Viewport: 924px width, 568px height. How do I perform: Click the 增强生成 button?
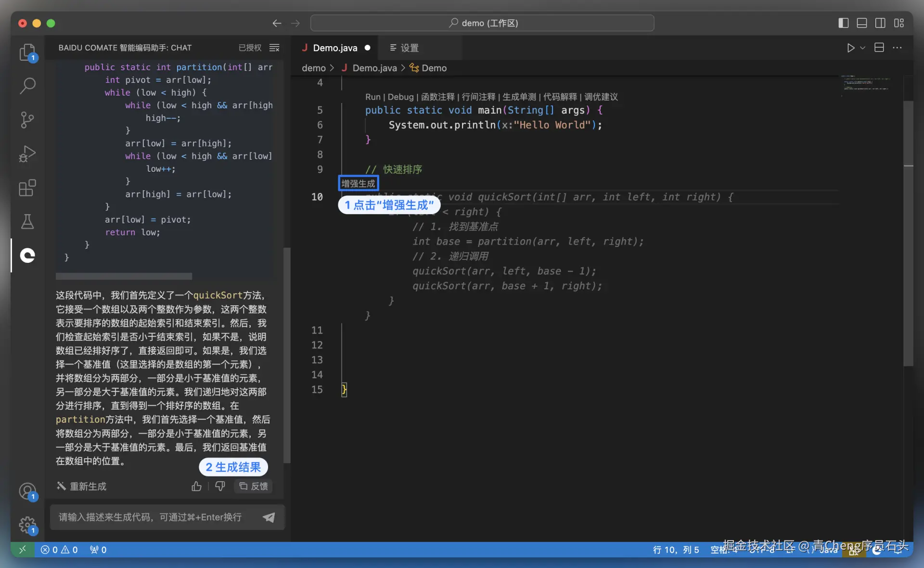[x=358, y=183]
